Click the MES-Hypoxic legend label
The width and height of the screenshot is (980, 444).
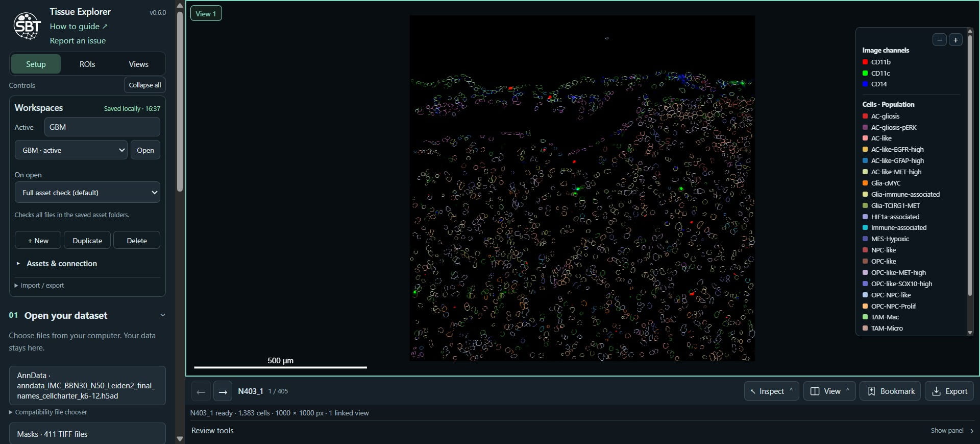890,239
